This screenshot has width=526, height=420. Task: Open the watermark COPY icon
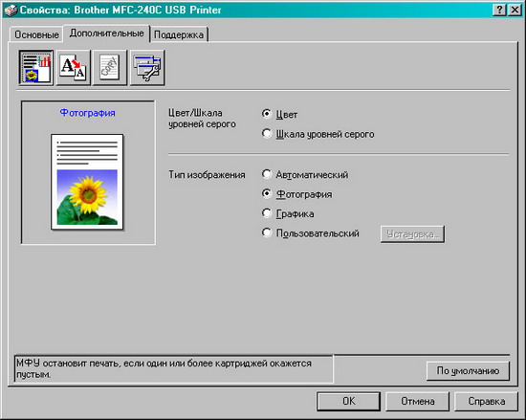pyautogui.click(x=110, y=67)
